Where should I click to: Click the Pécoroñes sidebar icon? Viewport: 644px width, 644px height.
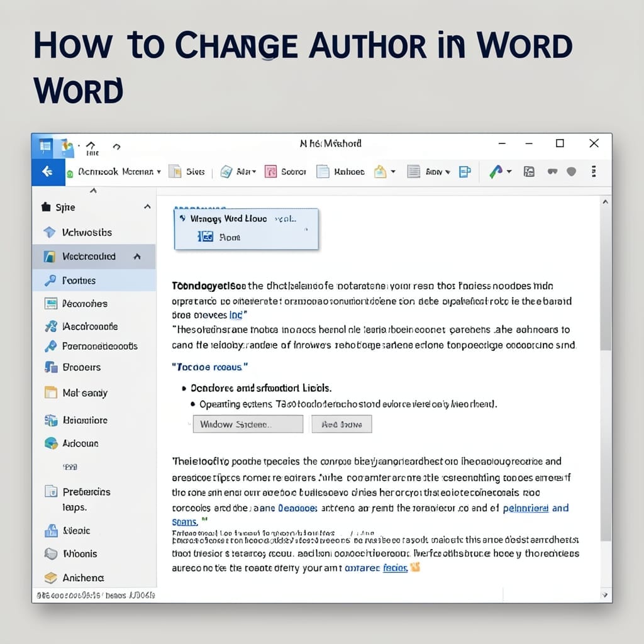(x=50, y=304)
